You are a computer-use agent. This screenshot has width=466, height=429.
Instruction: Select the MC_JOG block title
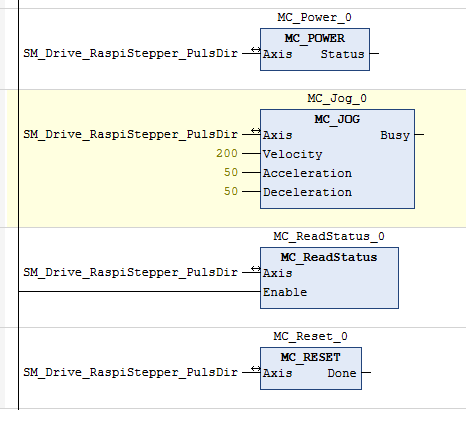[x=337, y=119]
